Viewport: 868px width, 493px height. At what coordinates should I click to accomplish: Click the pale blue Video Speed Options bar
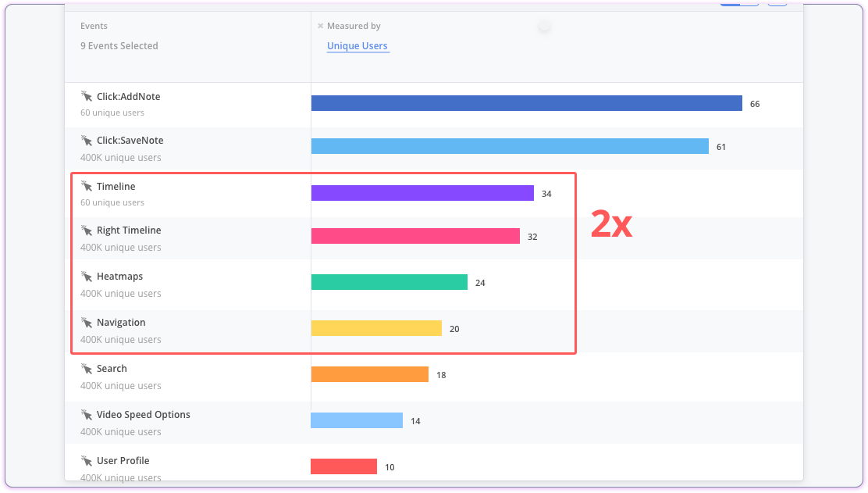(x=357, y=420)
